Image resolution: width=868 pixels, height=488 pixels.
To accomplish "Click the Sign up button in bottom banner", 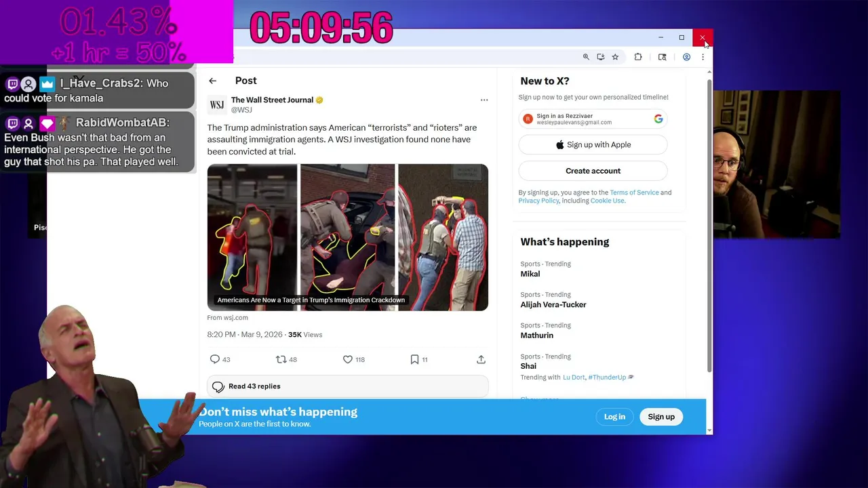I will pyautogui.click(x=661, y=417).
